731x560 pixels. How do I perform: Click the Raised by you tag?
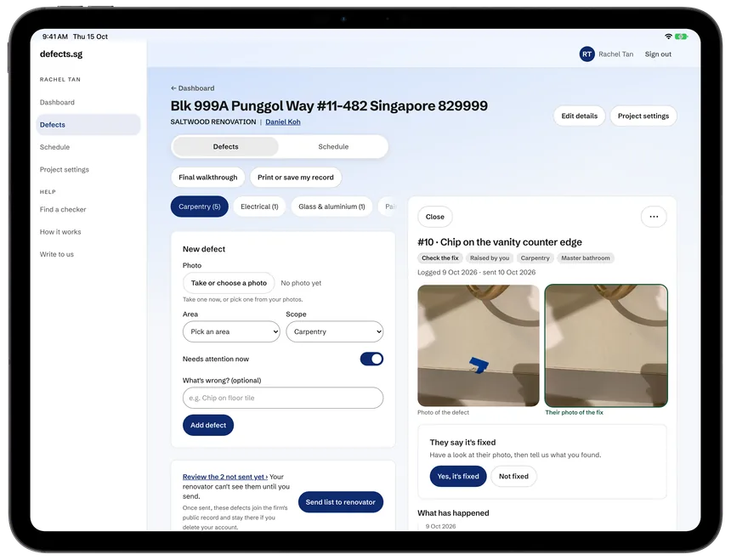point(490,258)
